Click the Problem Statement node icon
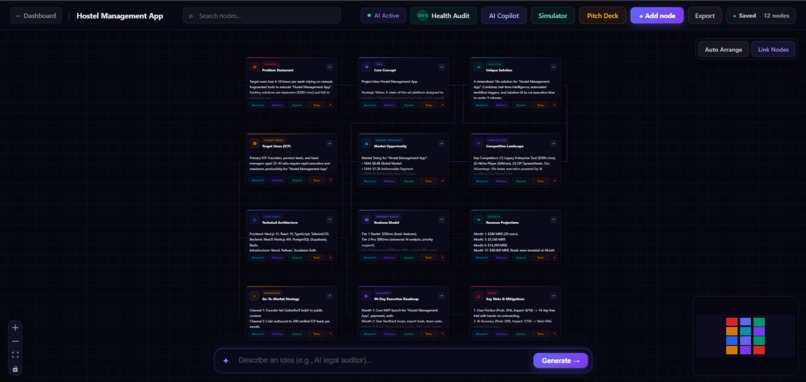The height and width of the screenshot is (382, 806). click(x=254, y=67)
